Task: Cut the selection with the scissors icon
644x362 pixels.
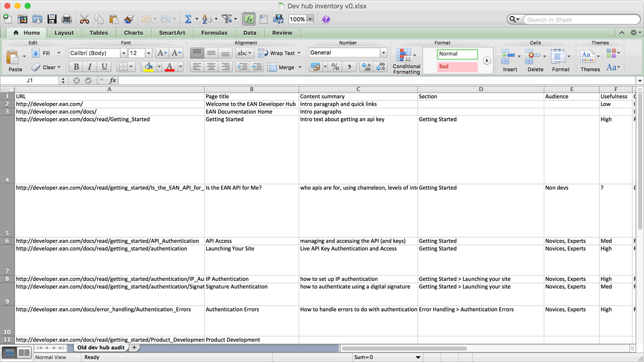Action: [x=85, y=19]
